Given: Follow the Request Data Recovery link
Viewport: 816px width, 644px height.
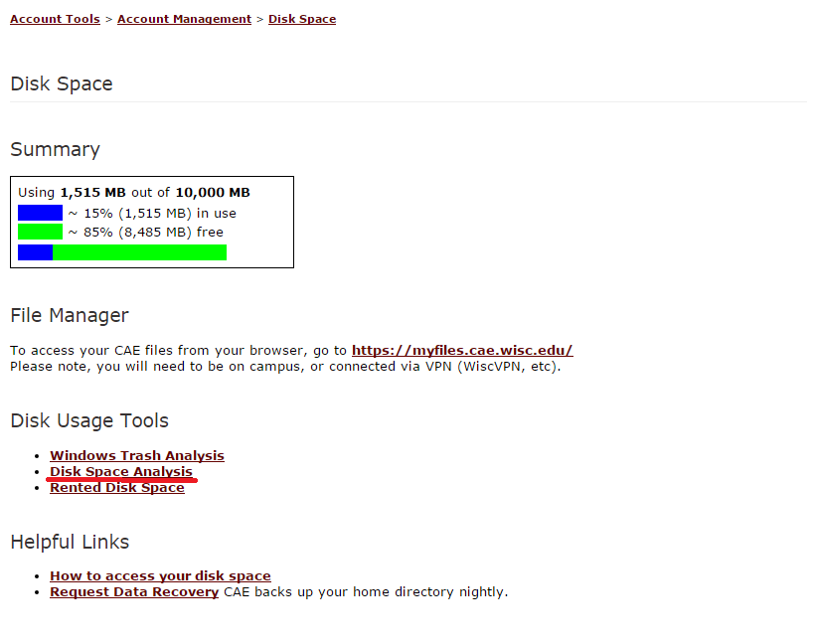Looking at the screenshot, I should 134,592.
